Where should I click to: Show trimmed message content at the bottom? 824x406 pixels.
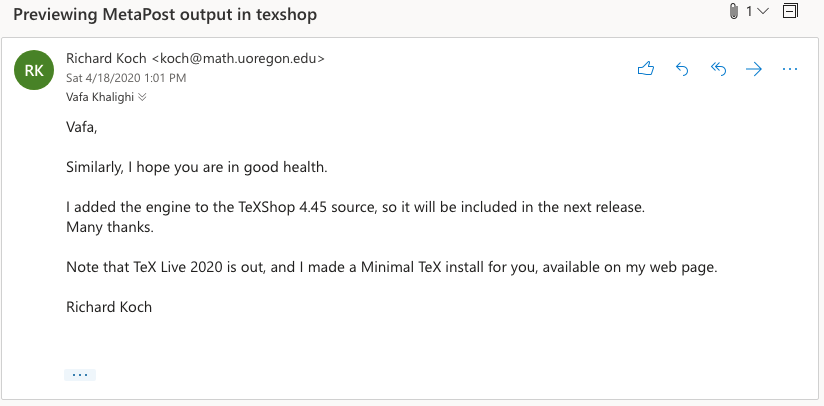[80, 375]
